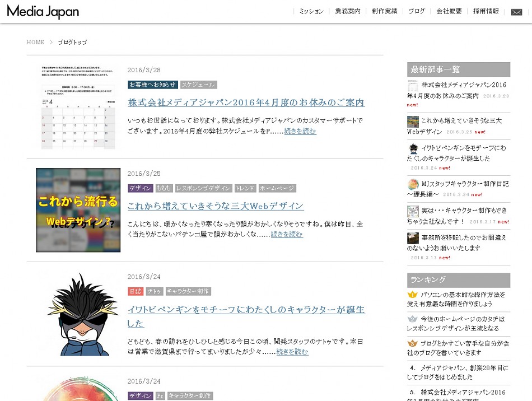Open article イワトビペンギンをモチーフにわたくしのキャラクターが誕生した
532x401 pixels.
pos(246,316)
